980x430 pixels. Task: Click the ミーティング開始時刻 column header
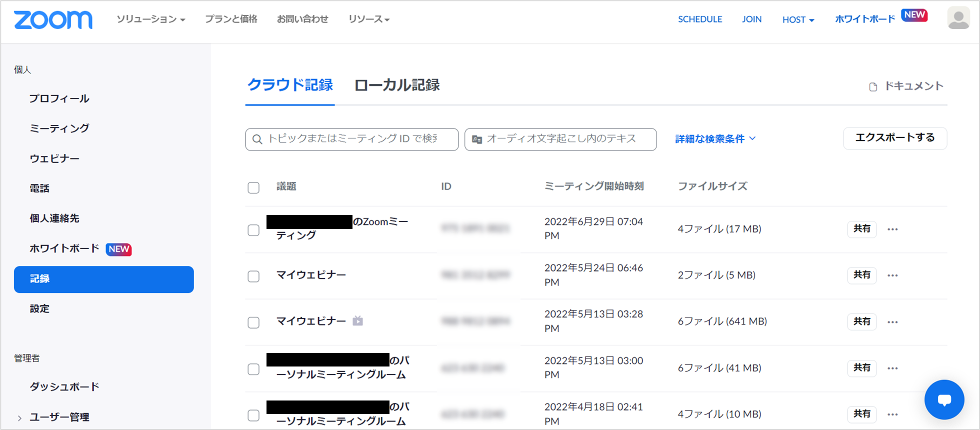pyautogui.click(x=594, y=186)
